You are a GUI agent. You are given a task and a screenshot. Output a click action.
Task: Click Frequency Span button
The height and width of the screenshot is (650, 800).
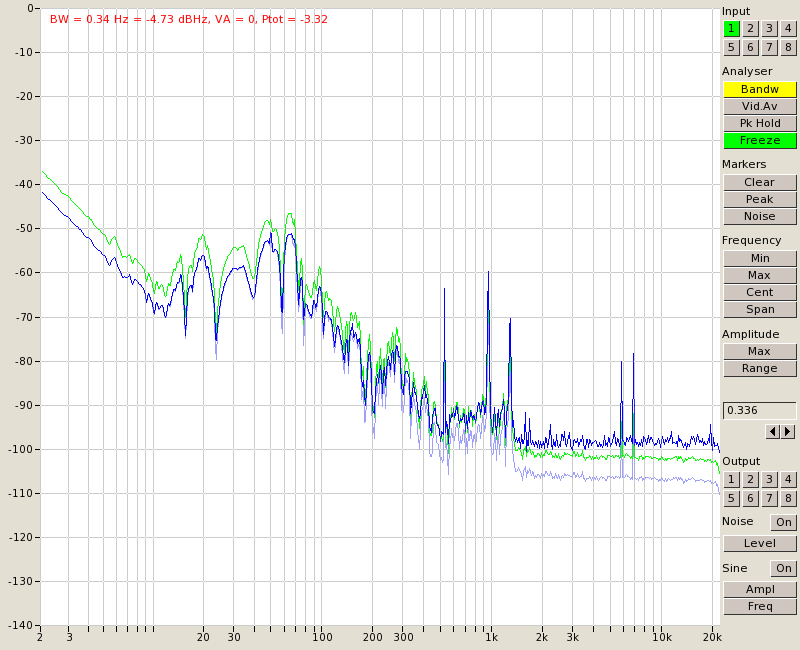pyautogui.click(x=760, y=309)
